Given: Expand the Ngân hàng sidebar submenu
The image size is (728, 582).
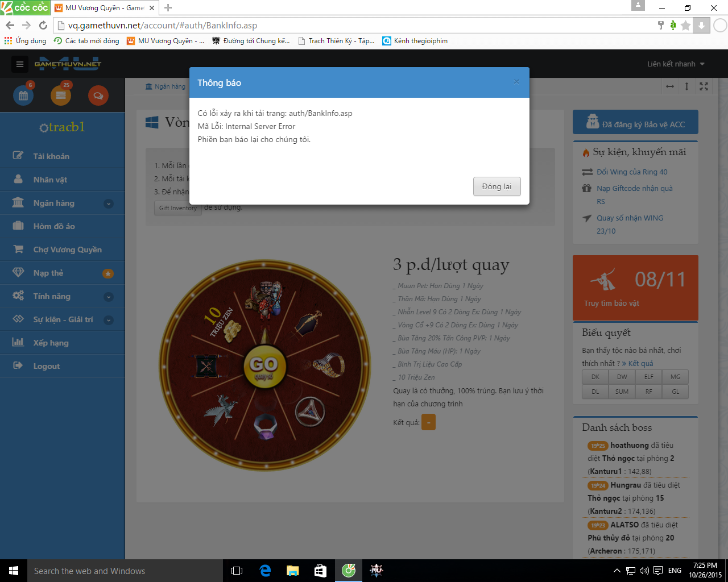Looking at the screenshot, I should point(109,203).
